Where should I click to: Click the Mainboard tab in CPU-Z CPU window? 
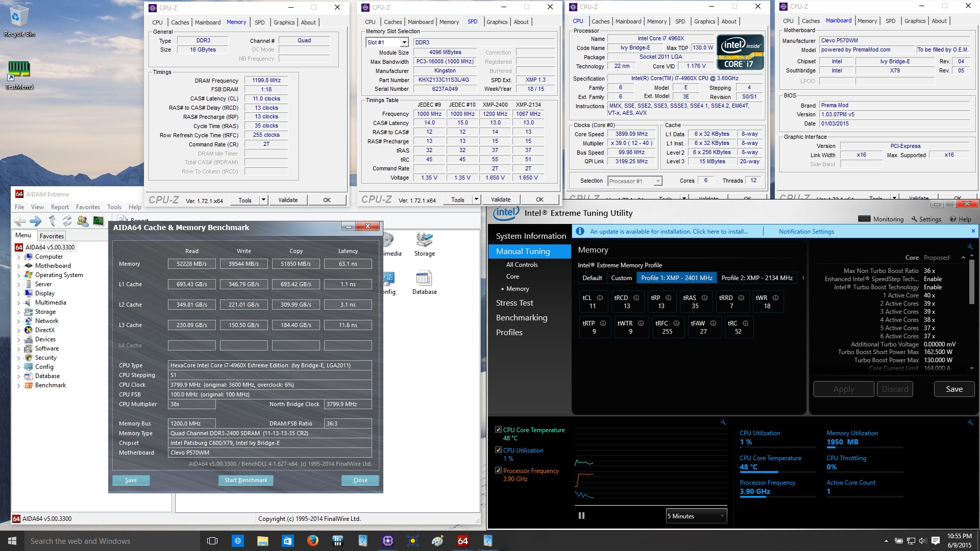point(628,21)
